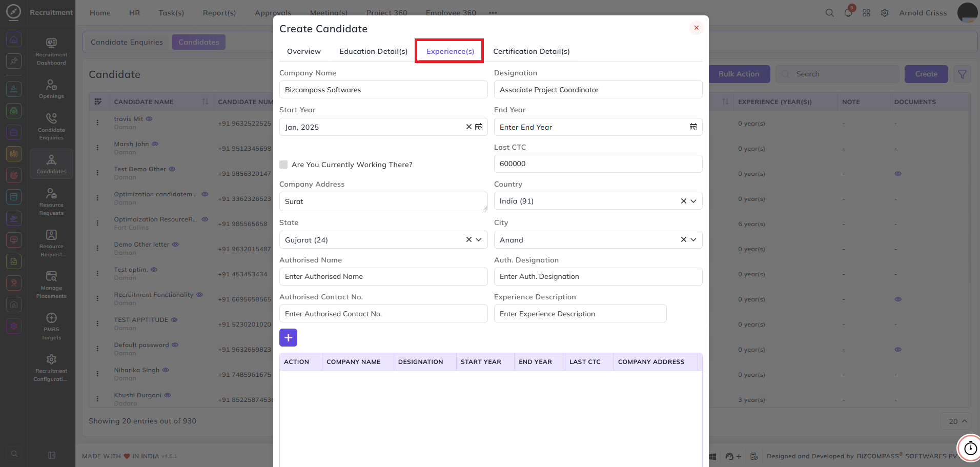980x467 pixels.
Task: Open the End Year calendar picker
Action: (x=693, y=127)
